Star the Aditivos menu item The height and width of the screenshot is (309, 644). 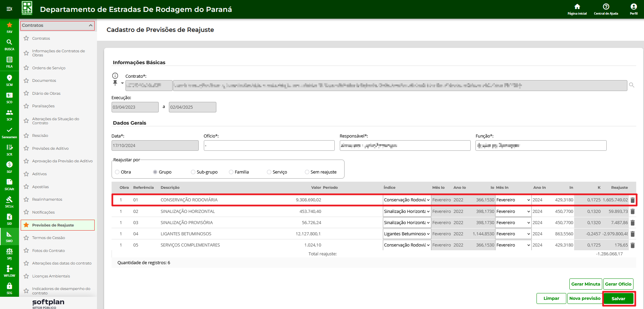pos(26,174)
